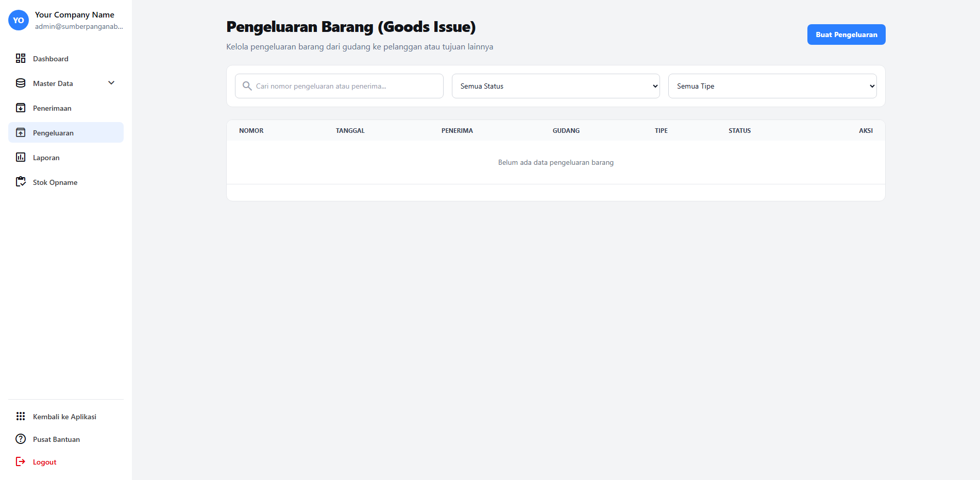Click the YO company avatar
Viewport: 980px width, 480px height.
coord(19,20)
